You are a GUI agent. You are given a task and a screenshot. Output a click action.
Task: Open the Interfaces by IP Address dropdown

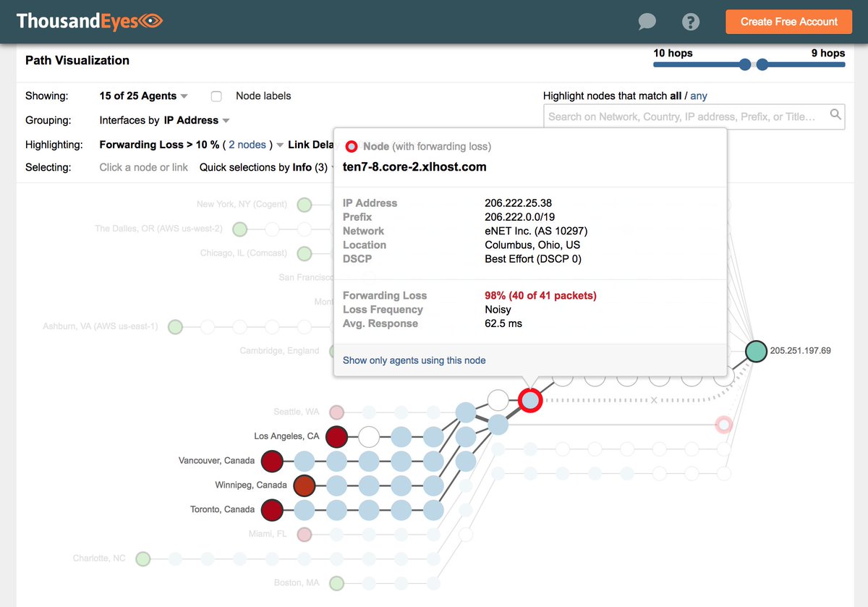[x=164, y=120]
